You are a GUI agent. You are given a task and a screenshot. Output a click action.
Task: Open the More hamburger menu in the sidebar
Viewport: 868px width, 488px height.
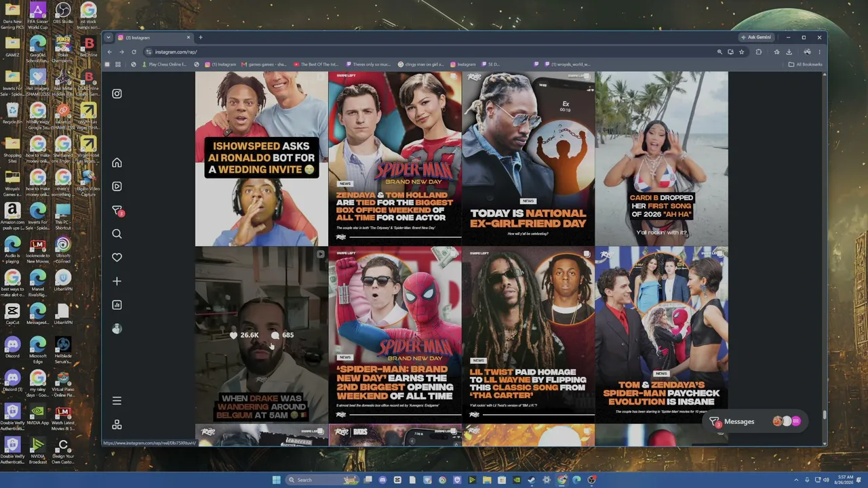click(x=117, y=401)
